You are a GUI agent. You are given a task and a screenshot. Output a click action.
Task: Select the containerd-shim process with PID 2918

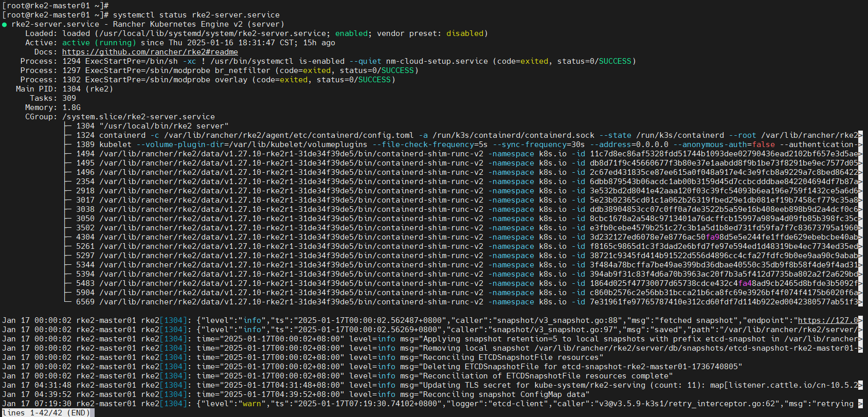469,191
